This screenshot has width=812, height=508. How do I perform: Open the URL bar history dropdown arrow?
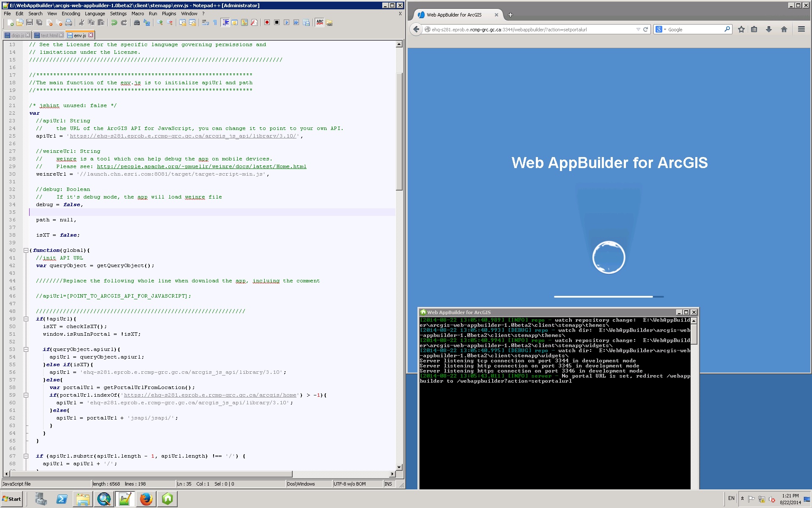pos(638,29)
